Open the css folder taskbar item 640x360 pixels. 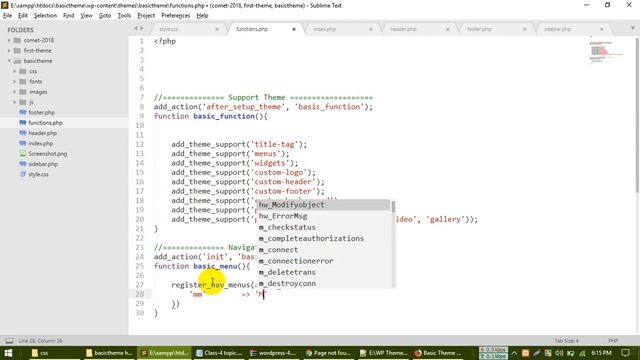(40, 353)
